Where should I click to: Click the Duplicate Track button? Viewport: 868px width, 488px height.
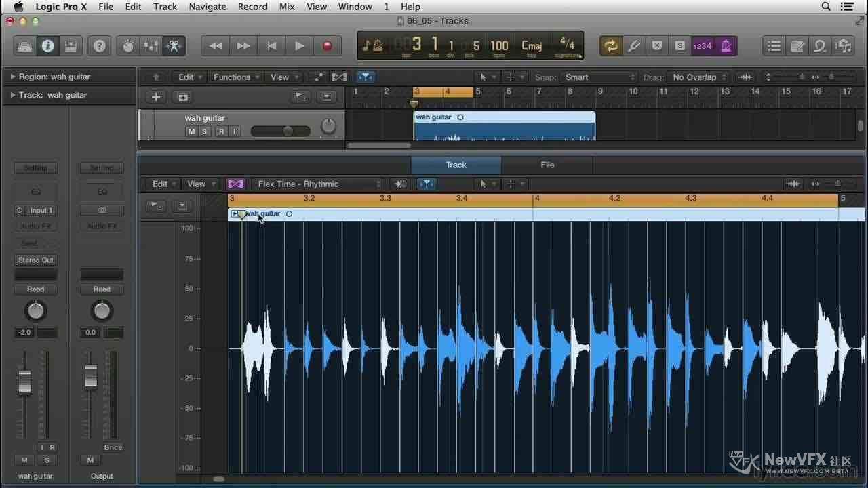tap(182, 97)
